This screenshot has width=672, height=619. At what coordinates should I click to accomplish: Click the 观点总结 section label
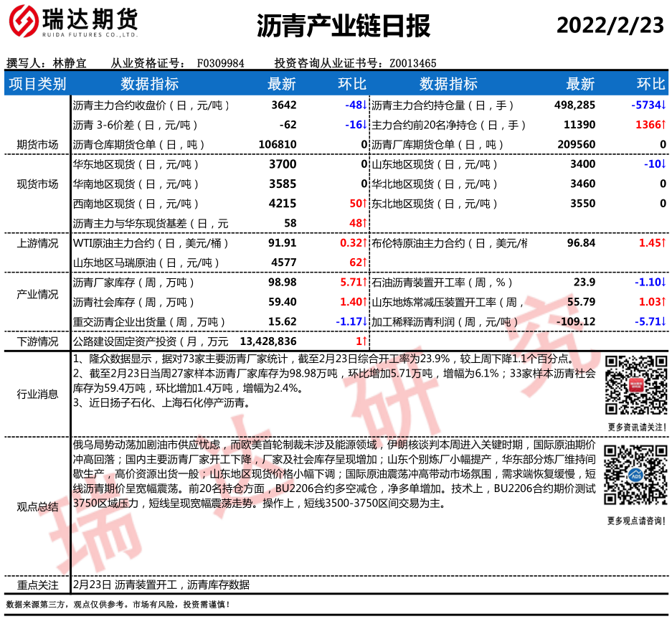click(37, 507)
